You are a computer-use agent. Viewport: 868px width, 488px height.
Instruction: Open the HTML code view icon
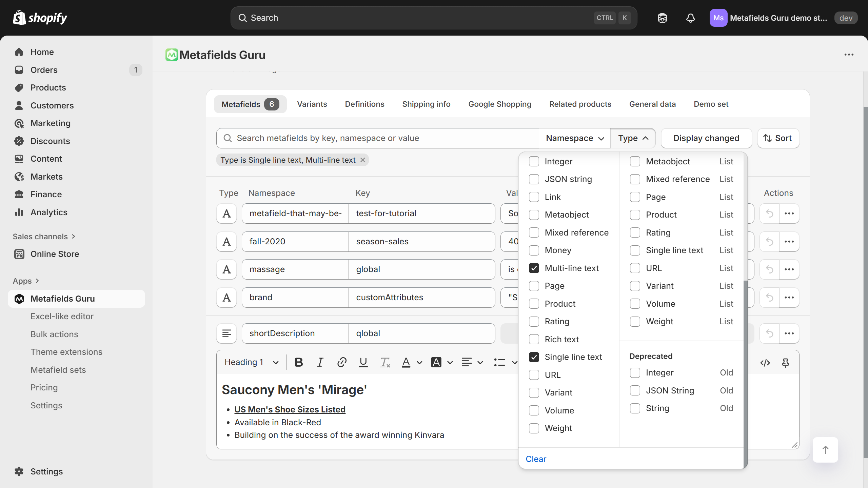[765, 363]
